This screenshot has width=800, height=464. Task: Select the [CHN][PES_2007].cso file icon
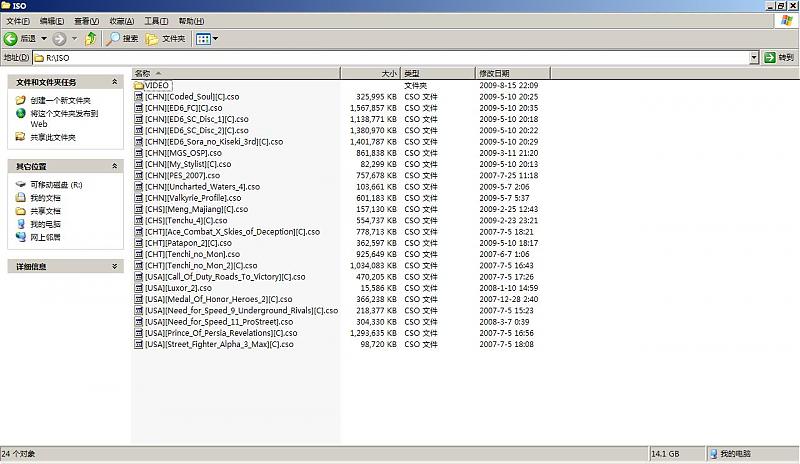138,175
